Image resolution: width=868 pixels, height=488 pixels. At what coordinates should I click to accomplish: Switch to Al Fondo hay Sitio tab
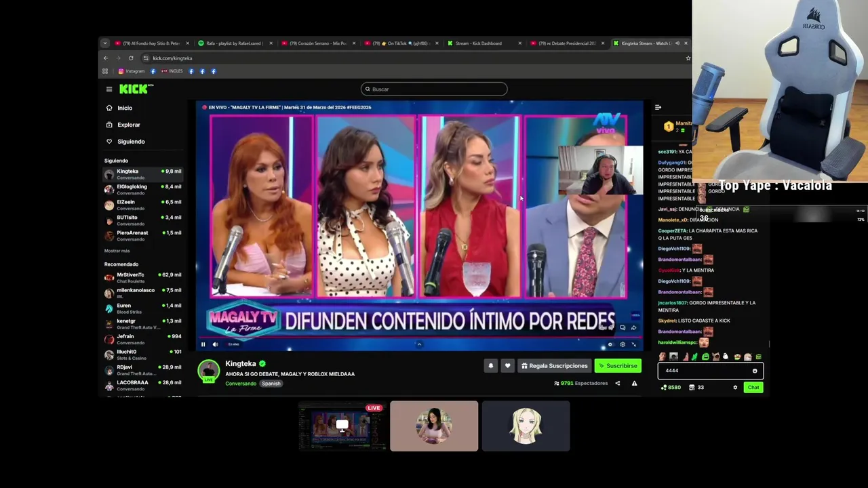click(152, 43)
